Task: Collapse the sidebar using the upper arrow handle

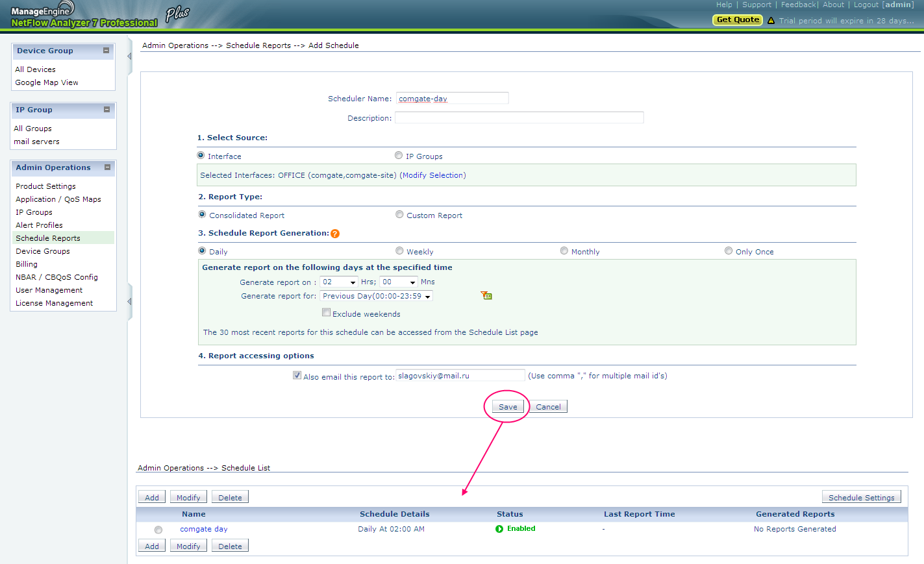Action: click(129, 56)
